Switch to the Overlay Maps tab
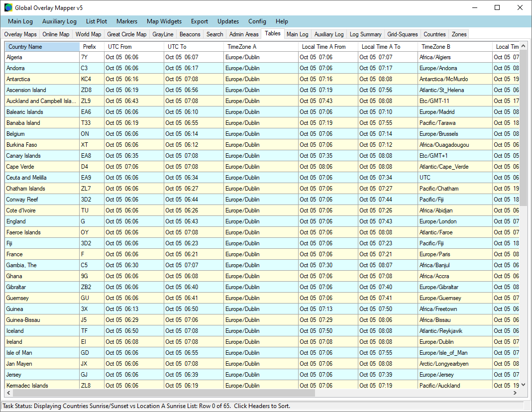The height and width of the screenshot is (412, 532). 20,34
